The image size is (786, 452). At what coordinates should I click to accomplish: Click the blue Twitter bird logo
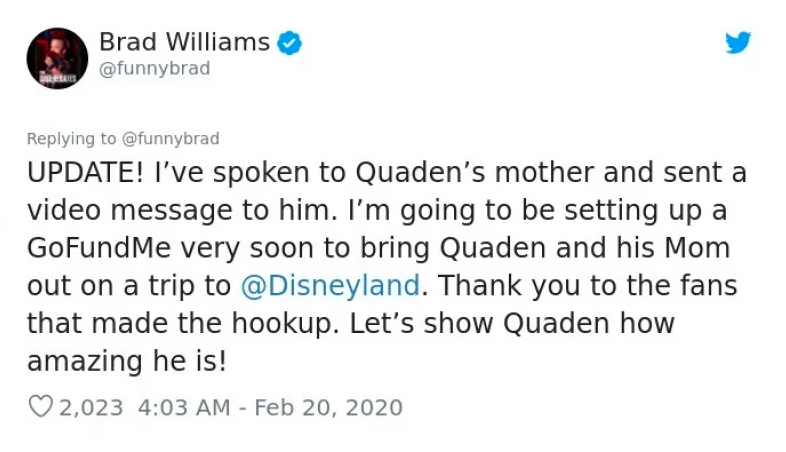tap(738, 42)
